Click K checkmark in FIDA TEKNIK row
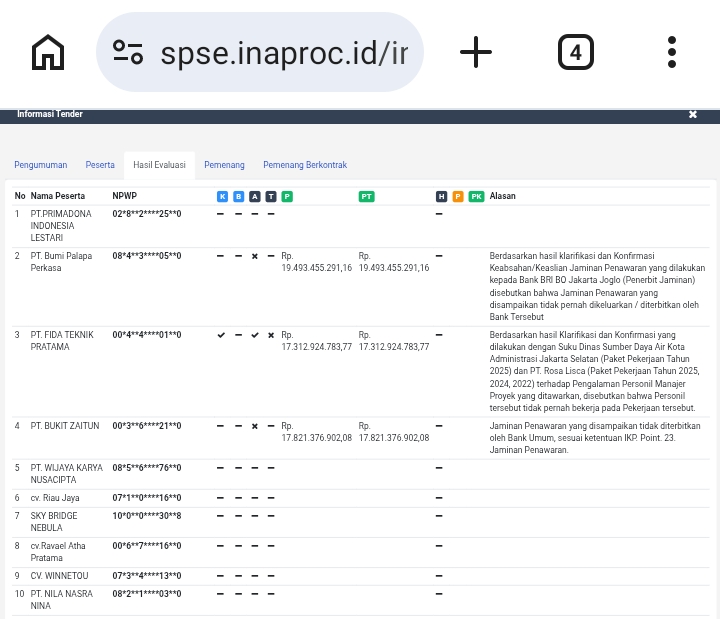Image resolution: width=720 pixels, height=619 pixels. [x=221, y=335]
